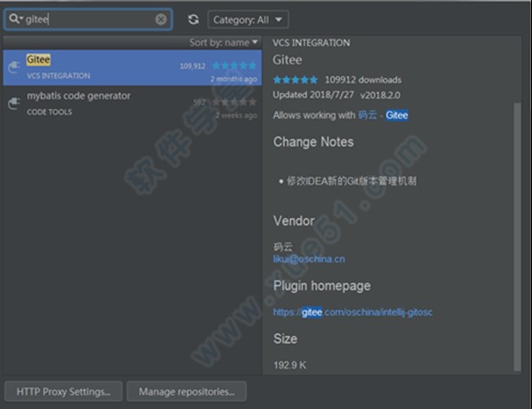Screen dimensions: 532x409
Task: Click the Updated 2018/7/27 text
Action: pos(313,95)
